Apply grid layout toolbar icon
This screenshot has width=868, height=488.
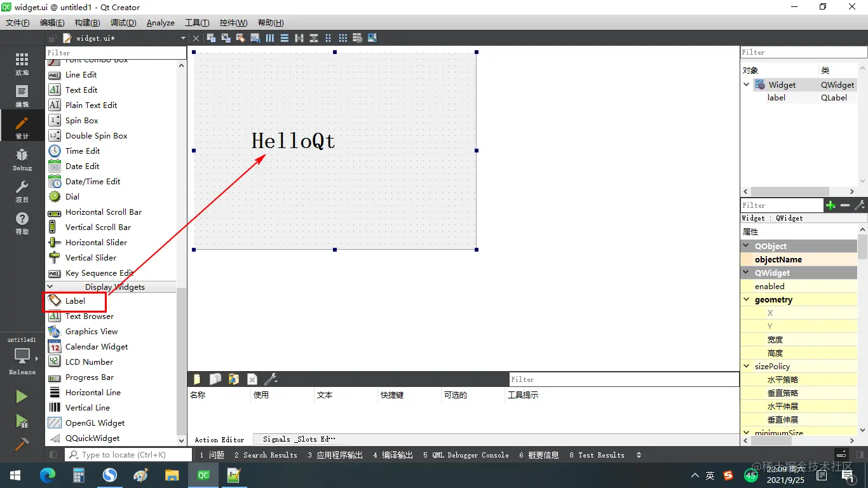(343, 38)
